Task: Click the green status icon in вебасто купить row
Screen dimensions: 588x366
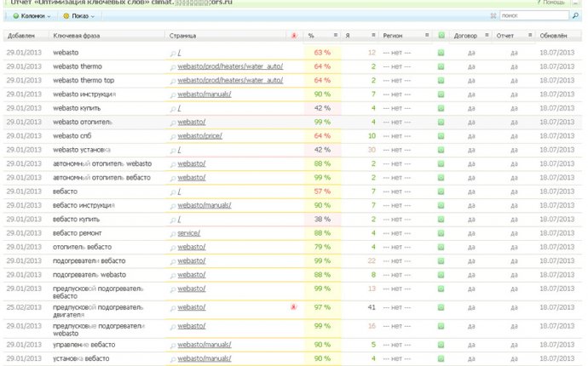Action: [441, 220]
